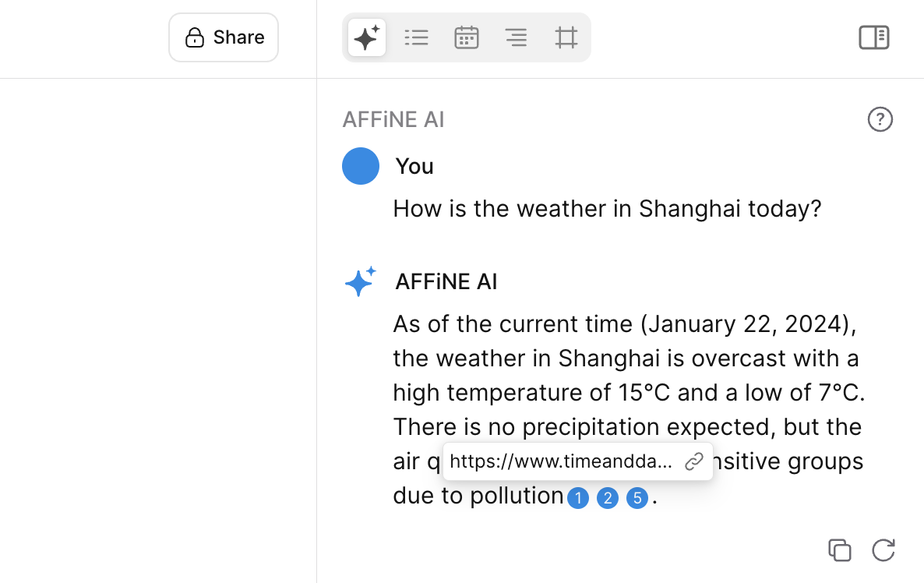Open the journal calendar view
924x583 pixels.
(467, 37)
